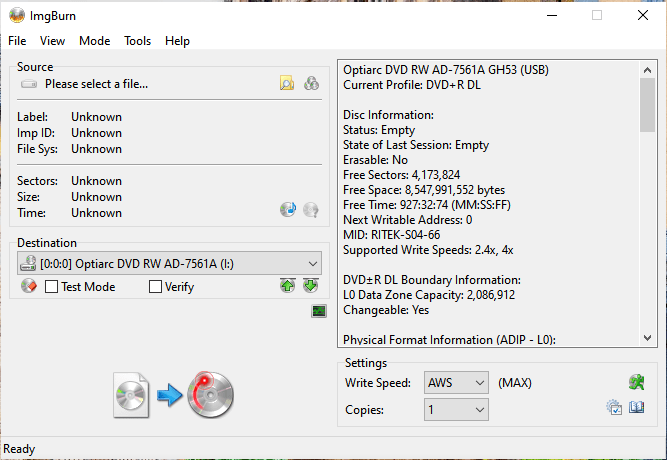667x460 pixels.
Task: Click 'Changeable: Yes' line
Action: click(386, 309)
